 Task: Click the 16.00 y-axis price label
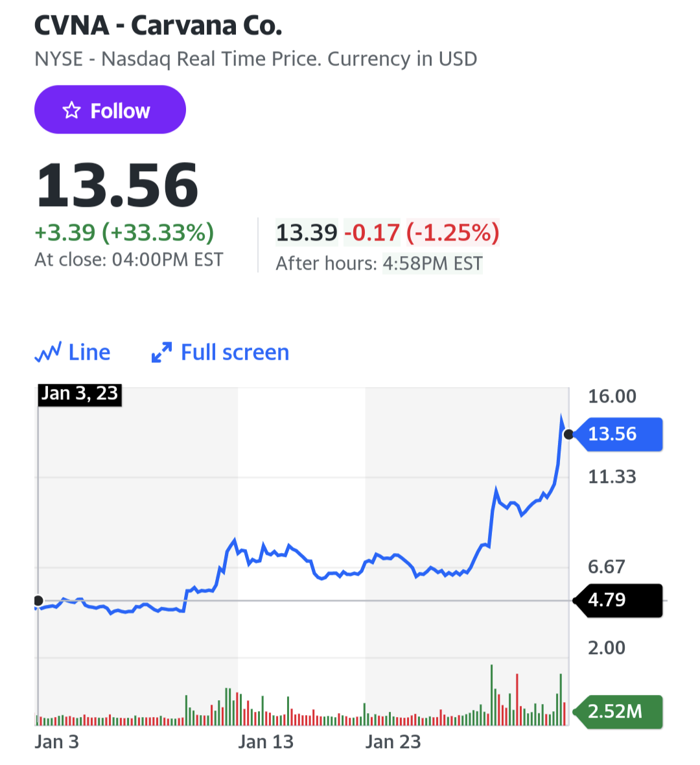(x=612, y=396)
